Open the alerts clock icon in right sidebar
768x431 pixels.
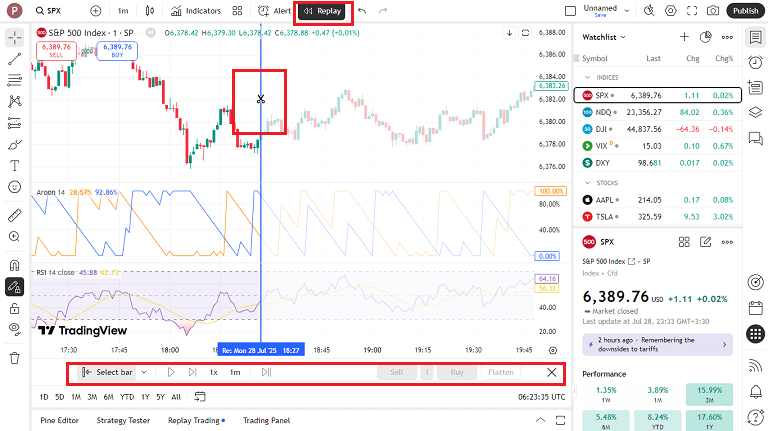click(755, 62)
